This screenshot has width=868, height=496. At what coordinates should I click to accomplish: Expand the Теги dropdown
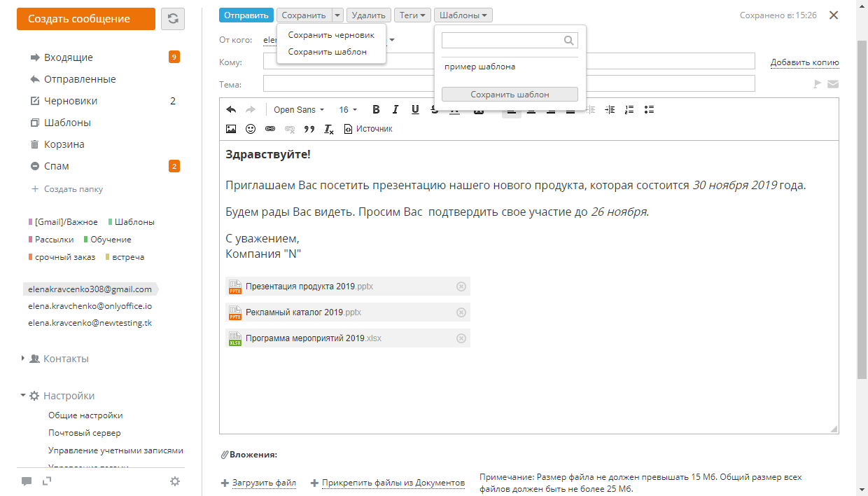click(x=412, y=15)
